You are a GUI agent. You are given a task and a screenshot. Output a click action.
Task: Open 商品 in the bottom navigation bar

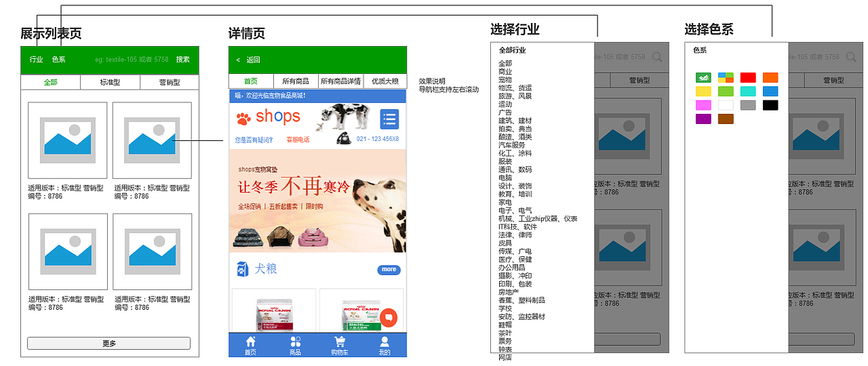click(295, 346)
